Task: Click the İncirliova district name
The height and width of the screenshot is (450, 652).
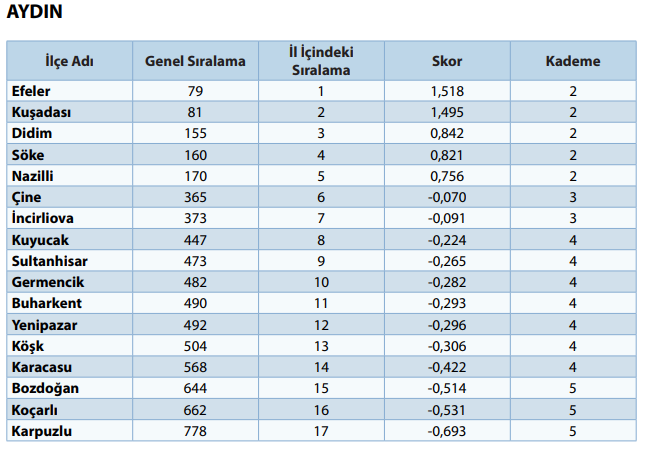Action: 42,218
